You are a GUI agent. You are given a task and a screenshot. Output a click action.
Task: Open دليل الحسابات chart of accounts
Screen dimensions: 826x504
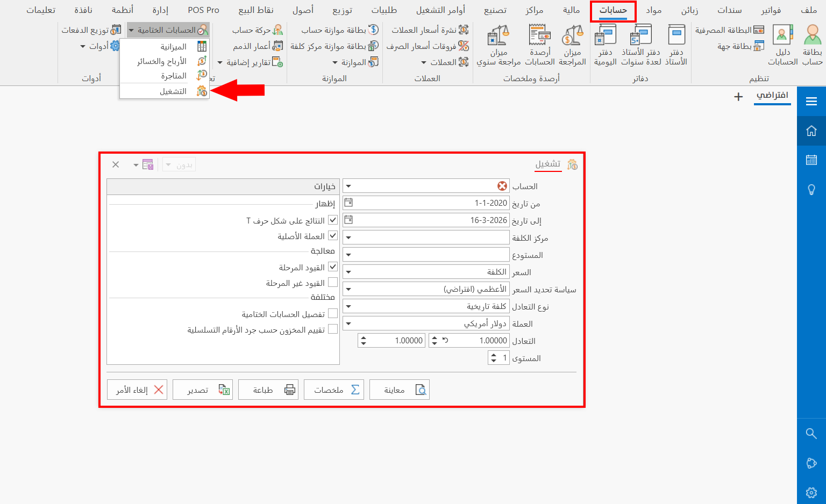[x=782, y=45]
